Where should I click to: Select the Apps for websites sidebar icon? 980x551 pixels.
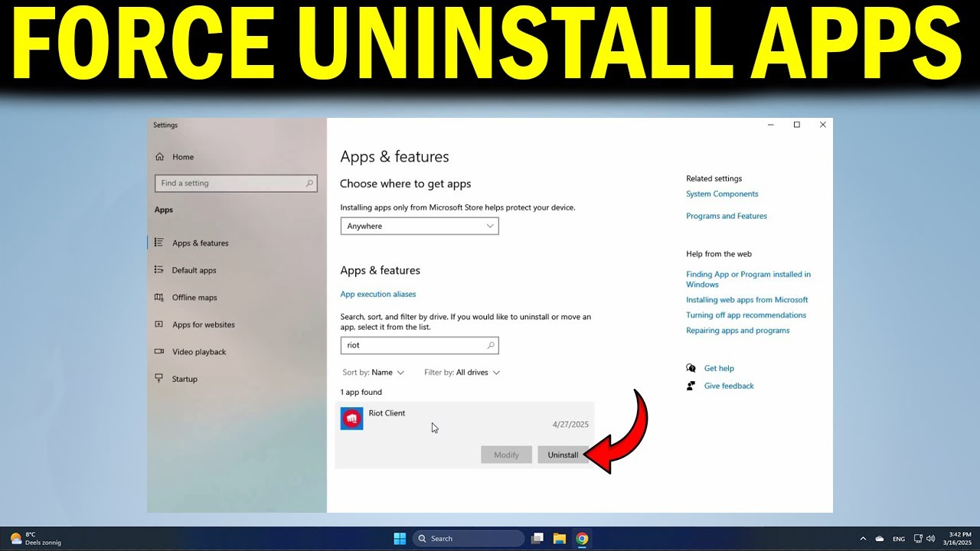click(159, 324)
